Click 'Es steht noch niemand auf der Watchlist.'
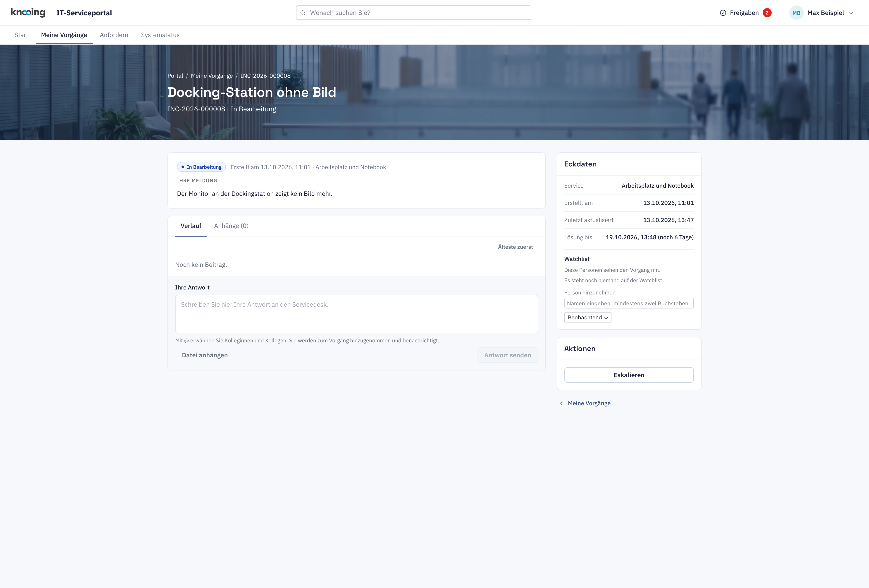The width and height of the screenshot is (869, 588). [x=614, y=281]
